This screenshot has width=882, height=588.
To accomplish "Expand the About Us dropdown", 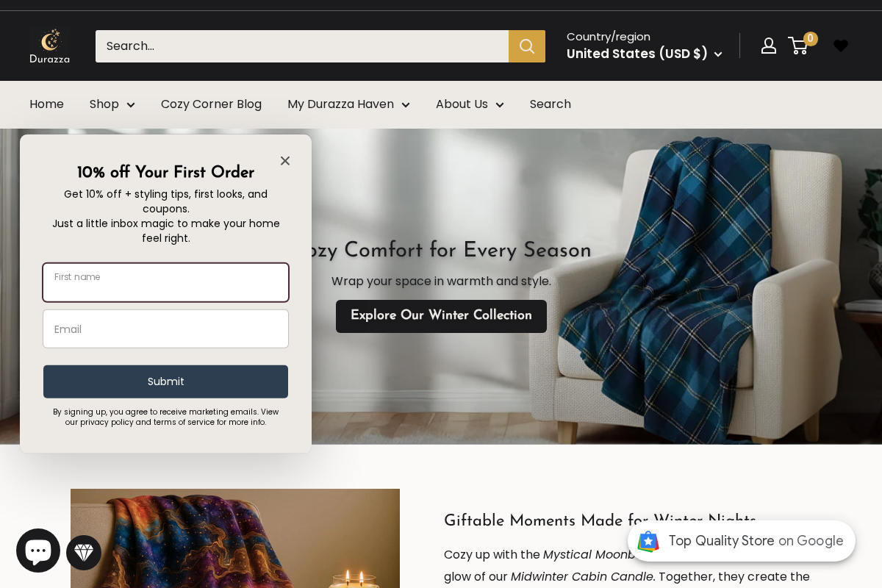I will [470, 104].
